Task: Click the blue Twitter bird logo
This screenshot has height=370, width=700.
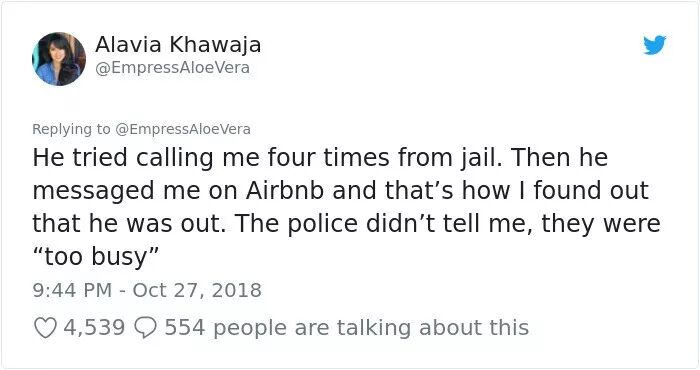Action: point(654,45)
